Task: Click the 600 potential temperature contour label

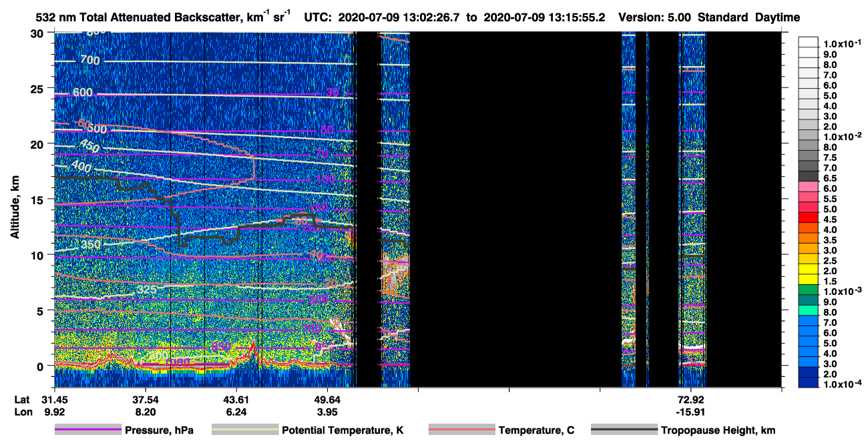Action: click(x=83, y=93)
